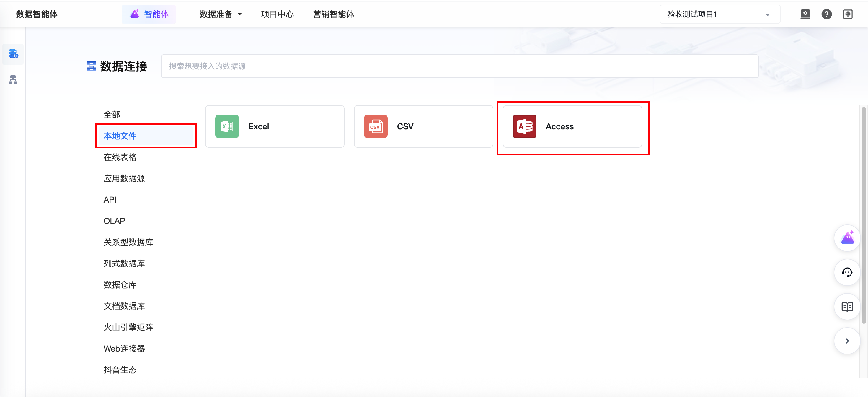Open the 验收测试项目1 project selector
Screen dimensions: 868x397
click(719, 14)
